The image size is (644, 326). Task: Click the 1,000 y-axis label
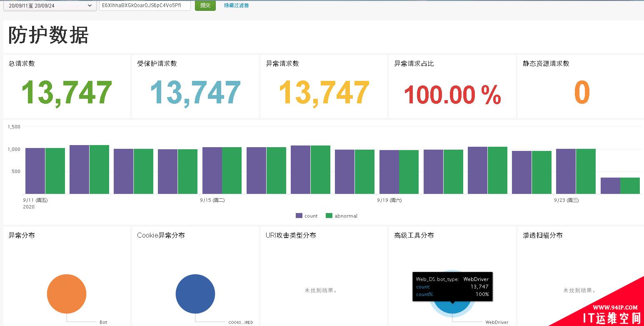(x=14, y=149)
